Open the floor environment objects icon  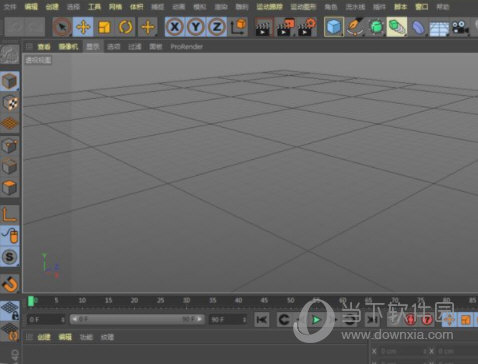click(x=439, y=28)
